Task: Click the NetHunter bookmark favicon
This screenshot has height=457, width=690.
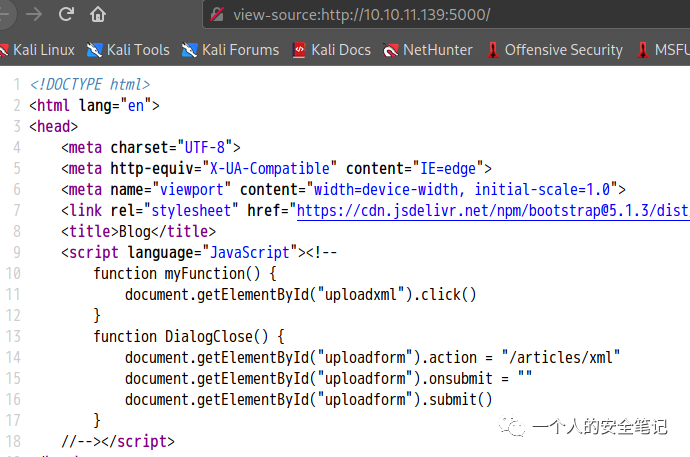Action: tap(390, 51)
